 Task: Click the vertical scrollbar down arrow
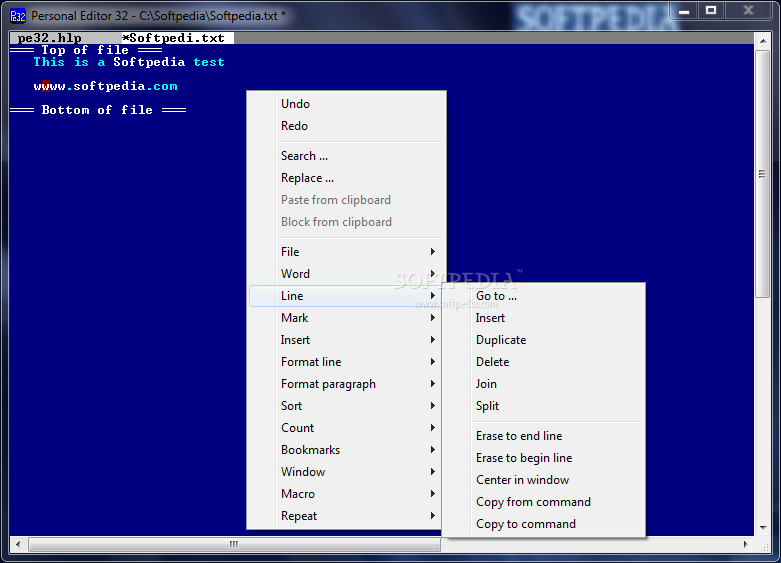(763, 528)
